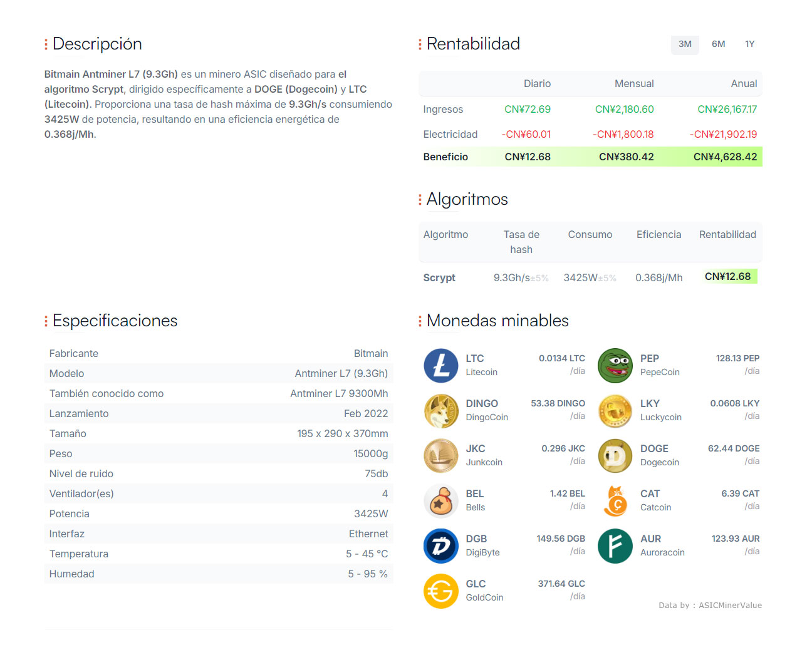Click the annual profit CN¥4,628.42 value
The height and width of the screenshot is (645, 812).
click(725, 157)
